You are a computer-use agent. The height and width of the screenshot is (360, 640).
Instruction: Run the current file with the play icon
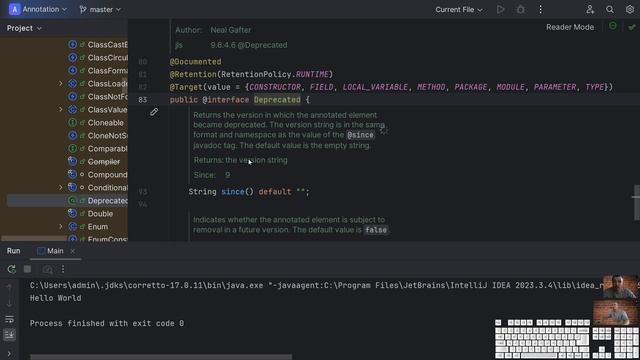coord(500,9)
